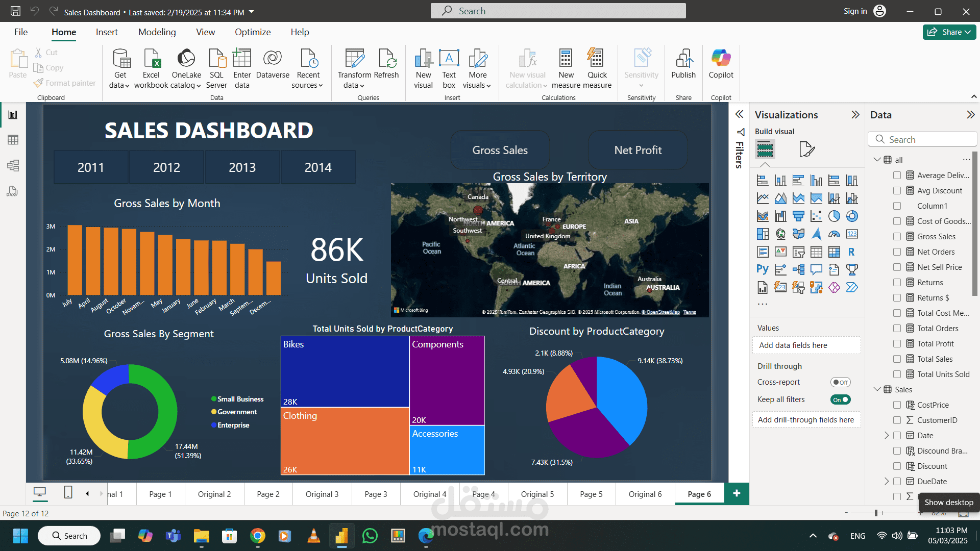Select the Python visual icon
Viewport: 980px width, 551px height.
click(762, 269)
